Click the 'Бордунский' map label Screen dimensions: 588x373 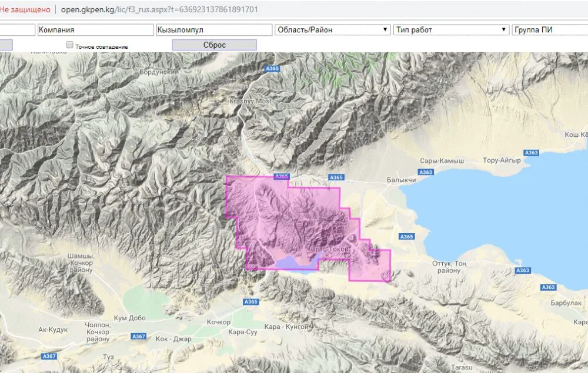tap(159, 72)
